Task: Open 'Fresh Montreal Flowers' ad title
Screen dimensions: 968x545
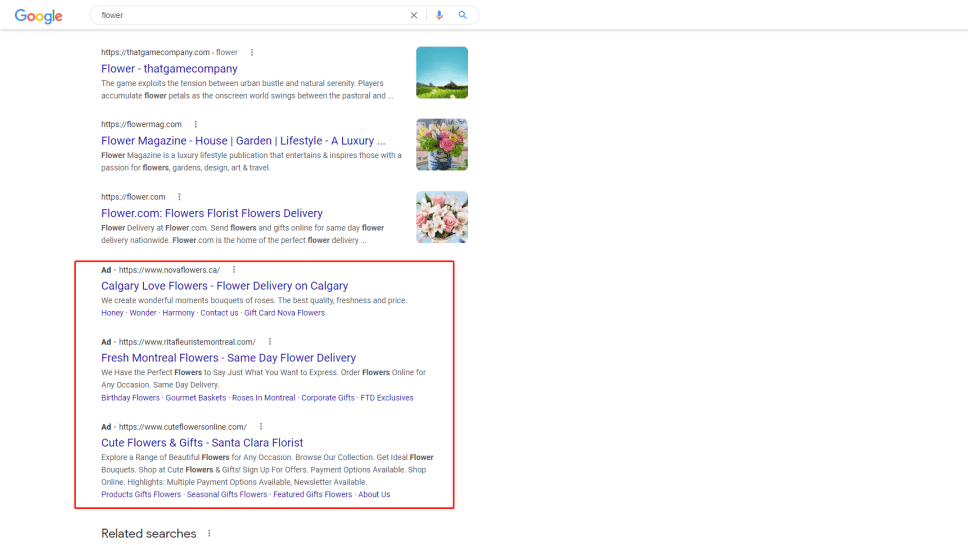Action: point(228,358)
